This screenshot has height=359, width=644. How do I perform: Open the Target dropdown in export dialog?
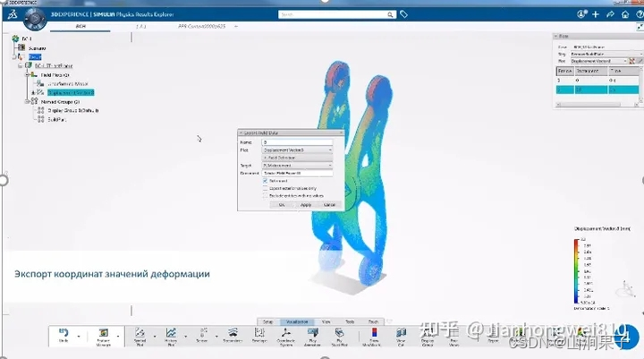[297, 166]
